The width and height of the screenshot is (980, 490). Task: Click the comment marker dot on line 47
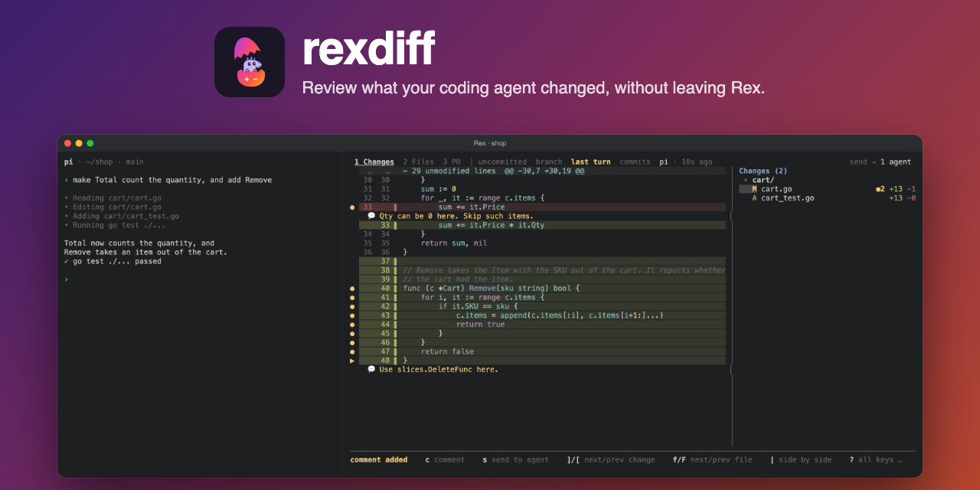point(352,351)
